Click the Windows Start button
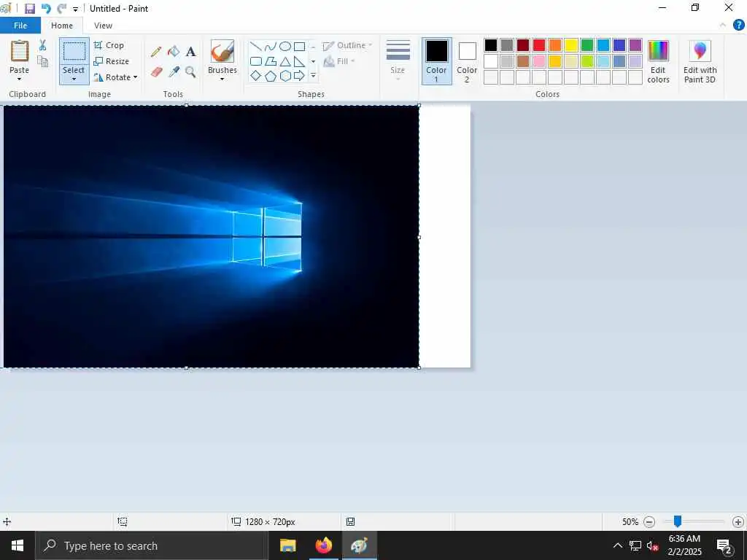Viewport: 747px width, 560px height. click(18, 545)
